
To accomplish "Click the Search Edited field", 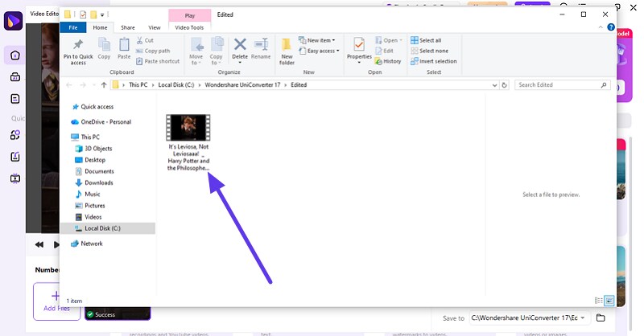I will click(x=562, y=85).
